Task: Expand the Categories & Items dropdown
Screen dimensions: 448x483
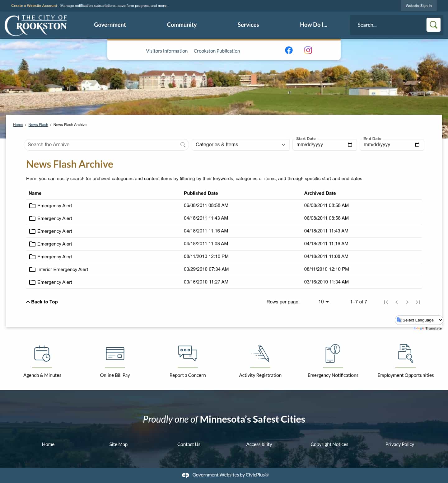Action: [240, 145]
